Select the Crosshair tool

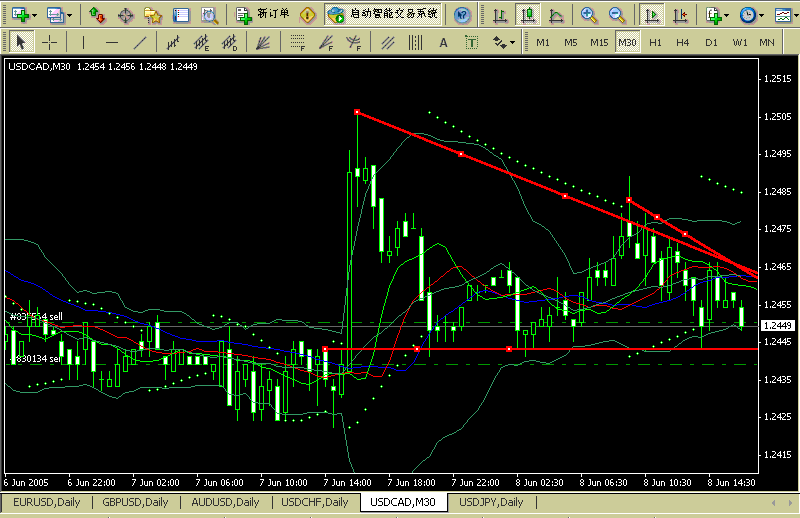[49, 42]
